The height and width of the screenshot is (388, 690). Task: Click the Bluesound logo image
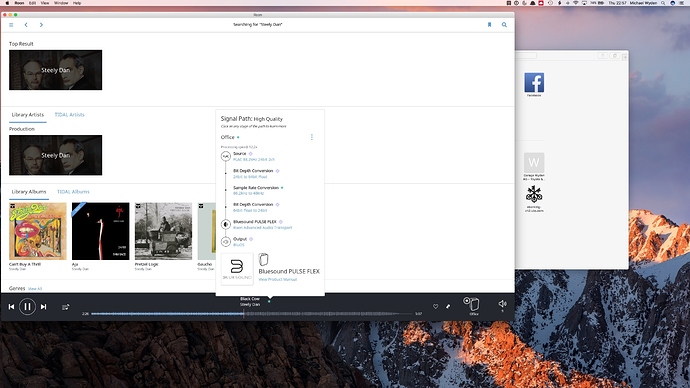(x=237, y=269)
